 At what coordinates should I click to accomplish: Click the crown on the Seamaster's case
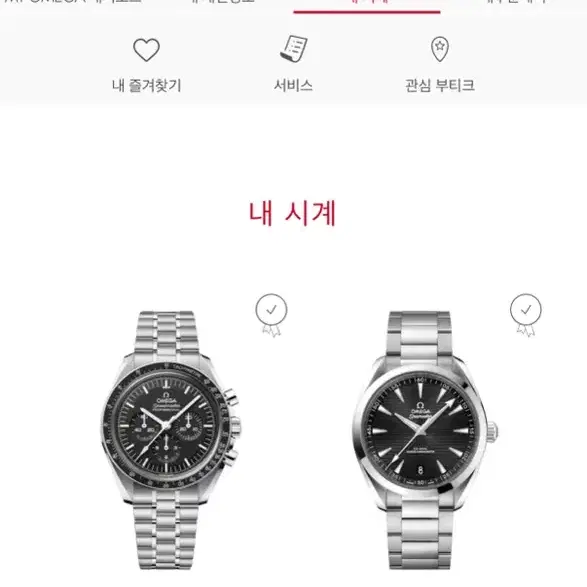pyautogui.click(x=492, y=432)
